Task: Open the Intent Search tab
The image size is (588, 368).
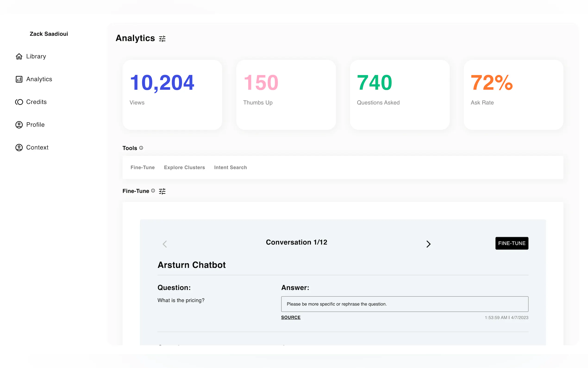Action: (x=230, y=168)
